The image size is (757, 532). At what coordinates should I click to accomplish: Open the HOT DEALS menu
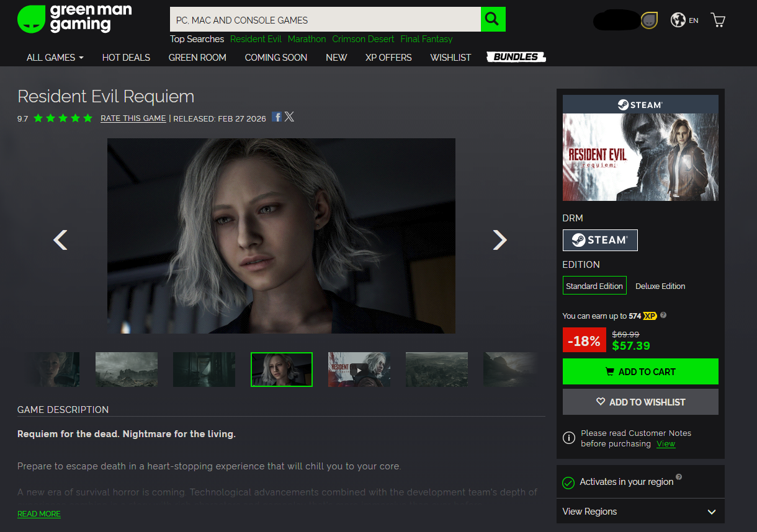[x=126, y=57]
